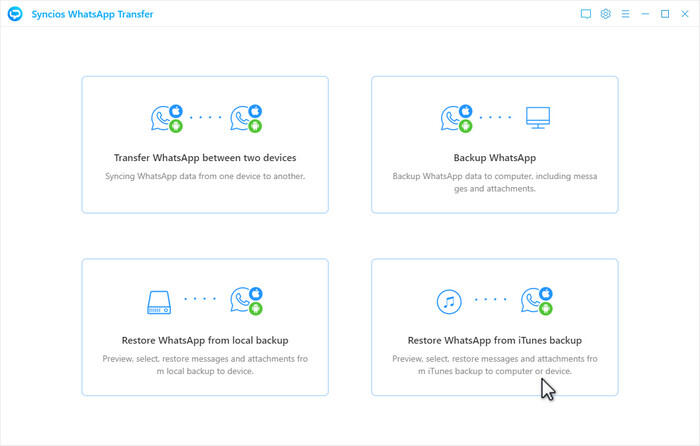Open the hamburger menu in title bar
The width and height of the screenshot is (700, 446).
click(x=625, y=14)
